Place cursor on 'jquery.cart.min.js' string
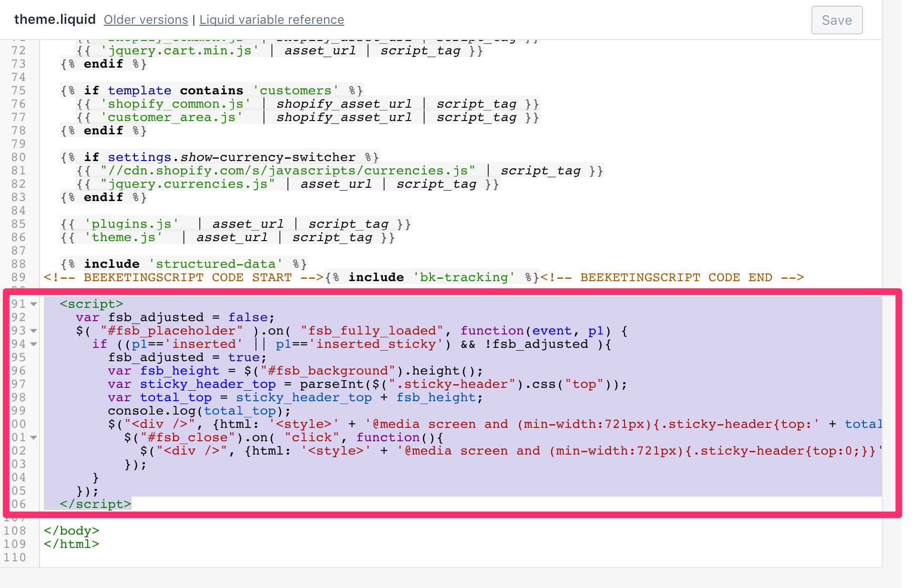This screenshot has height=588, width=922. pyautogui.click(x=180, y=51)
